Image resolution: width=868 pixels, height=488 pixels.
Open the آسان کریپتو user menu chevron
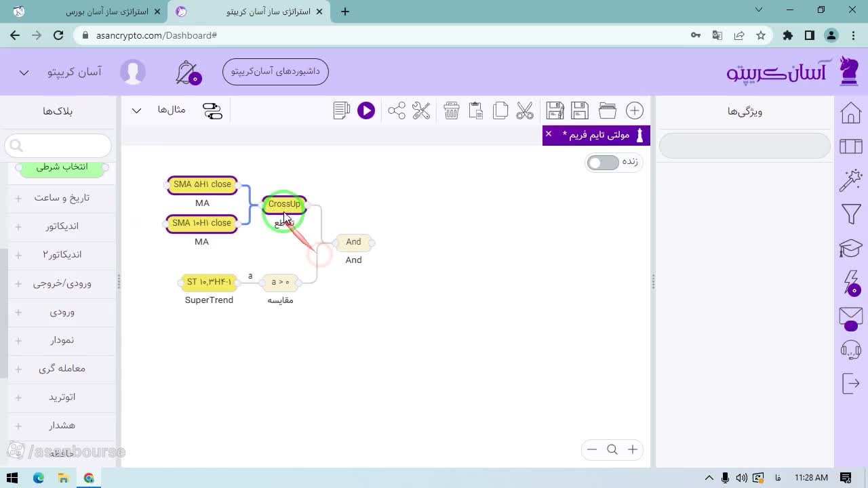(24, 73)
